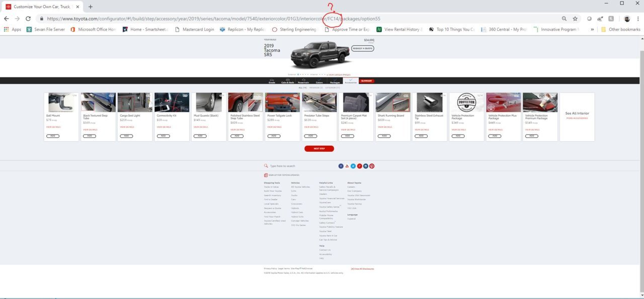Open Toyota's Twitter icon
Screen dimensions: 644x299
353,166
